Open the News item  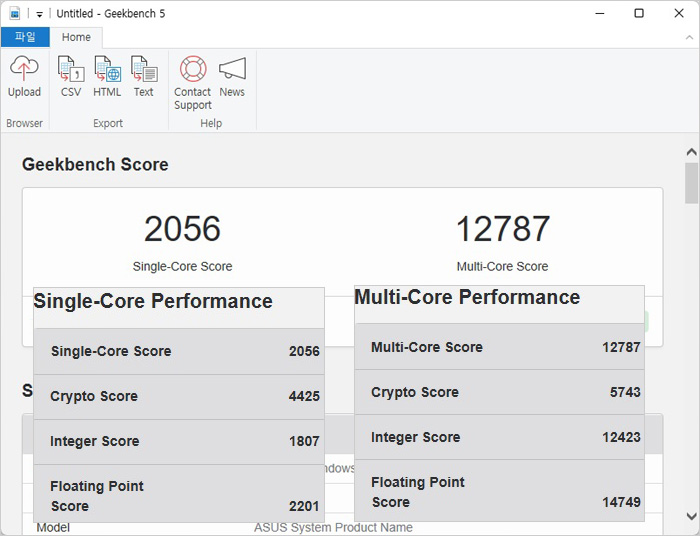[232, 76]
